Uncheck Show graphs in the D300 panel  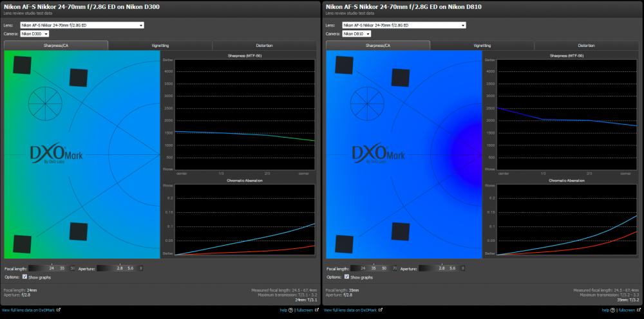pyautogui.click(x=24, y=277)
